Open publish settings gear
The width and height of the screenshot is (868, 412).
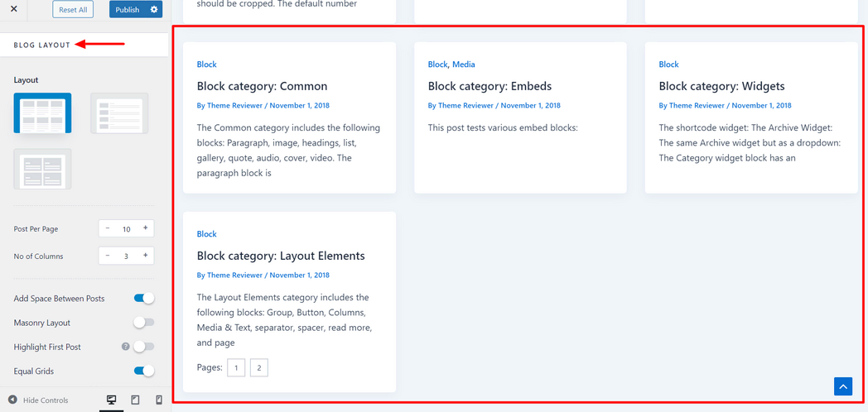[153, 10]
